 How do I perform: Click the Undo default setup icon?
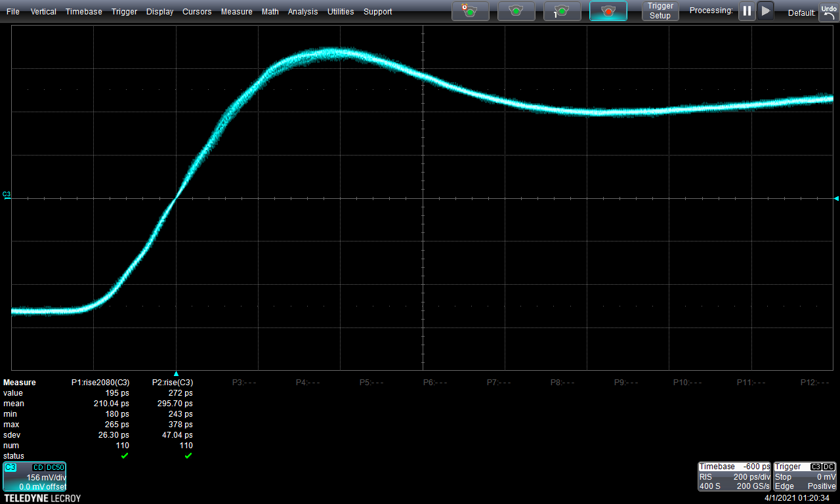(828, 12)
